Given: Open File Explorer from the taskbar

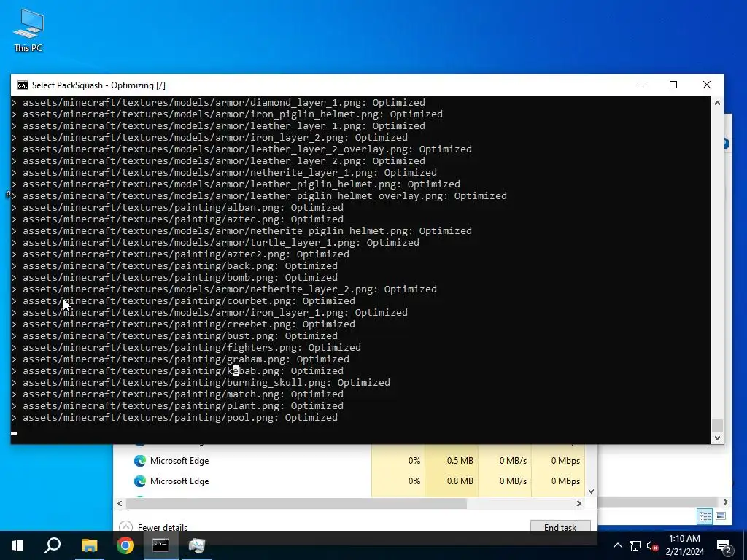Looking at the screenshot, I should (x=89, y=545).
